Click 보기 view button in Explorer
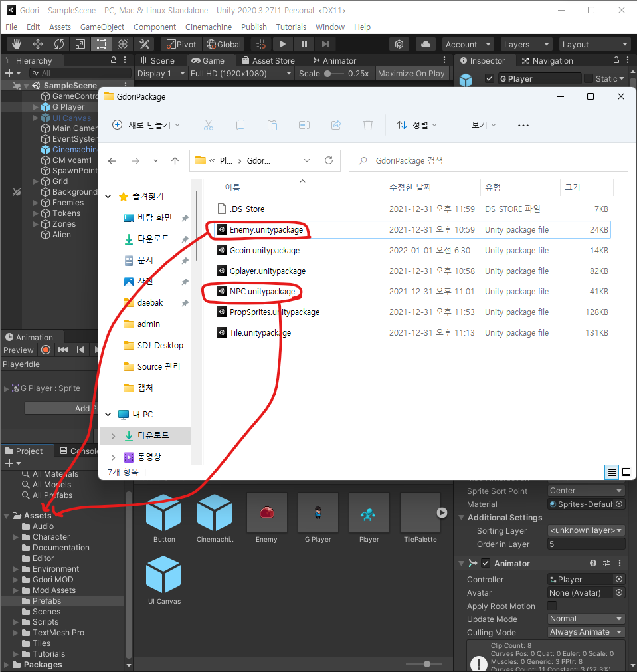The image size is (637, 672). pos(476,125)
